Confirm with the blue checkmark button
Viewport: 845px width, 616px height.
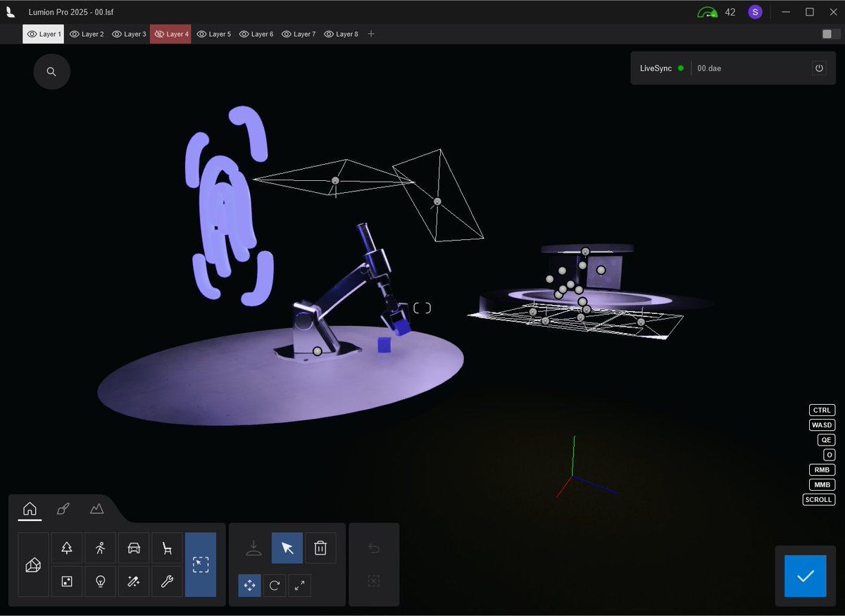pyautogui.click(x=806, y=576)
